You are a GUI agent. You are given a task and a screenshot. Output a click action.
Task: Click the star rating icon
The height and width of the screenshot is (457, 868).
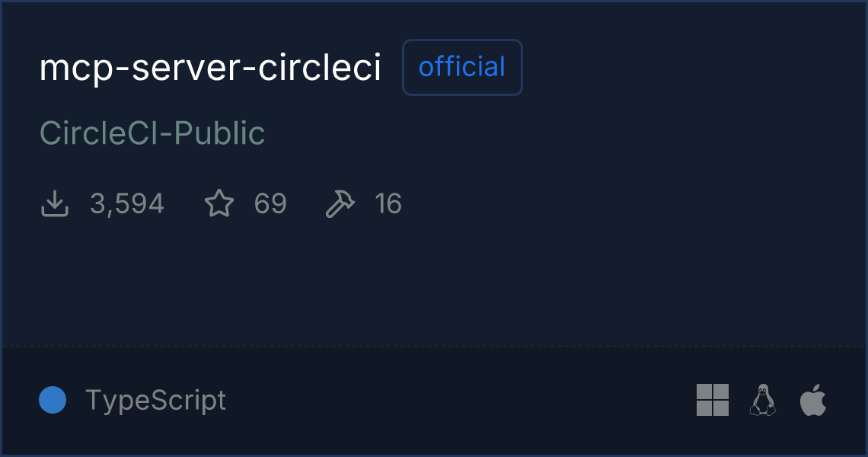point(219,204)
